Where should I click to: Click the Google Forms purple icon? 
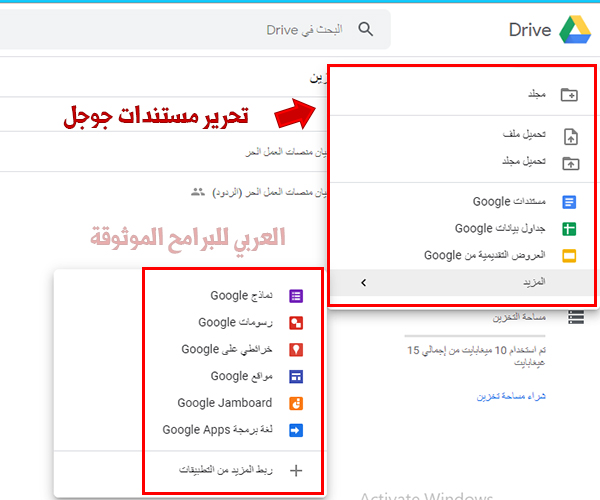pos(296,296)
